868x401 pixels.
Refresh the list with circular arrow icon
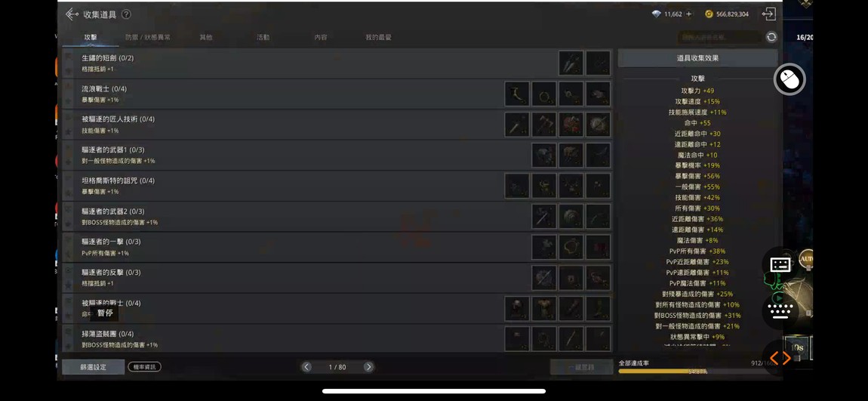coord(771,37)
